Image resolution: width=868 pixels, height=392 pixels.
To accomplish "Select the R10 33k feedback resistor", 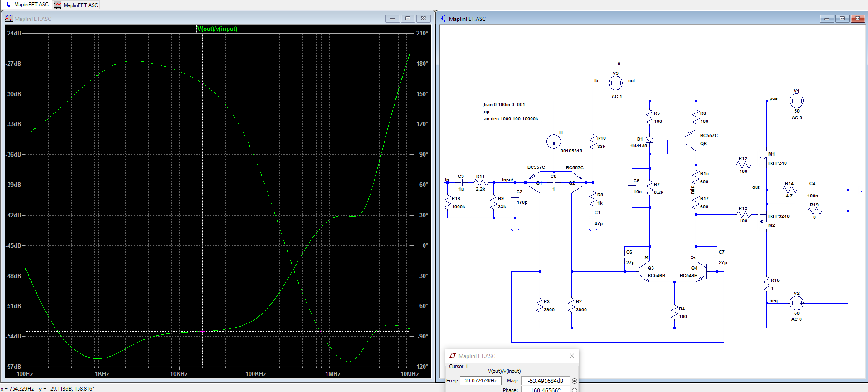I will [593, 142].
